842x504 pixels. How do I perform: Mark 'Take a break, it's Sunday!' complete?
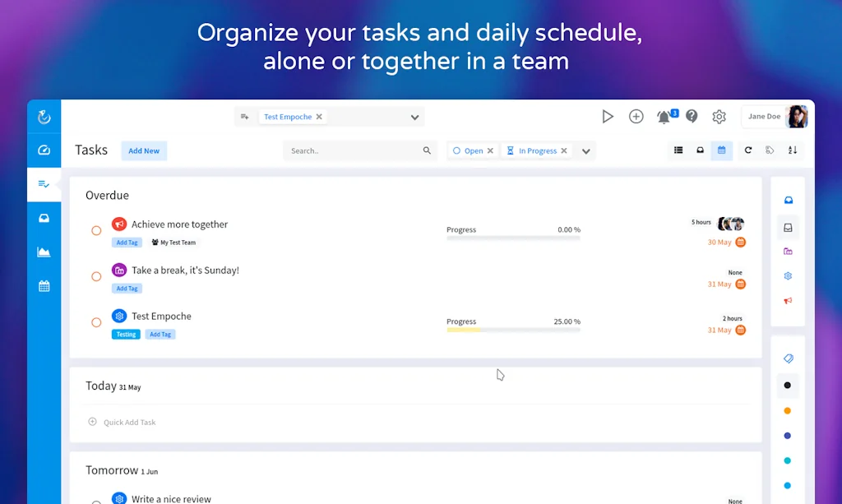[x=96, y=276]
